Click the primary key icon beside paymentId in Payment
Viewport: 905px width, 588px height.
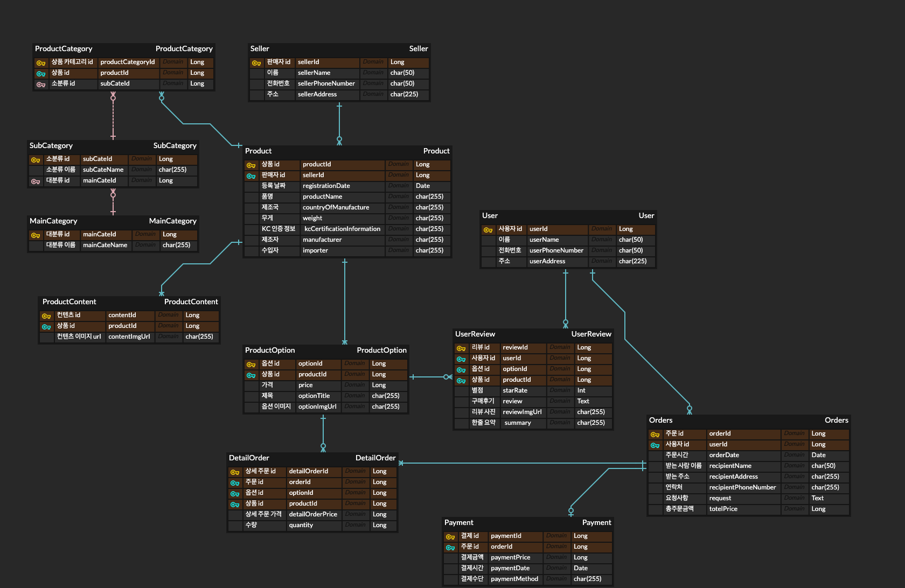[450, 537]
